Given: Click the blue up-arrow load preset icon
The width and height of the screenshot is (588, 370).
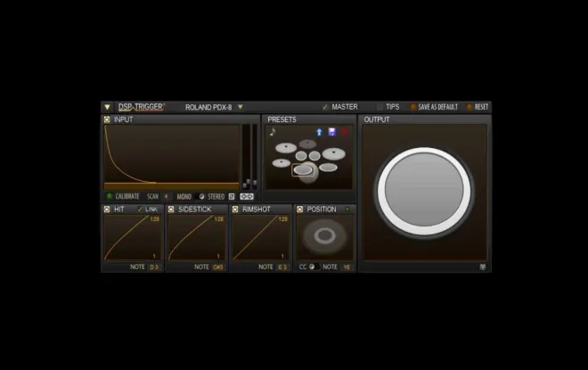Looking at the screenshot, I should pos(319,132).
